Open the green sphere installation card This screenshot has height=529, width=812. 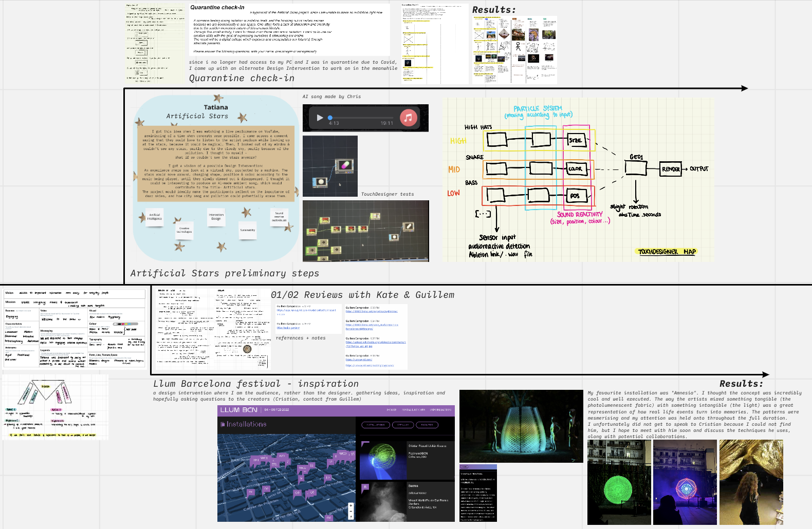point(407,460)
